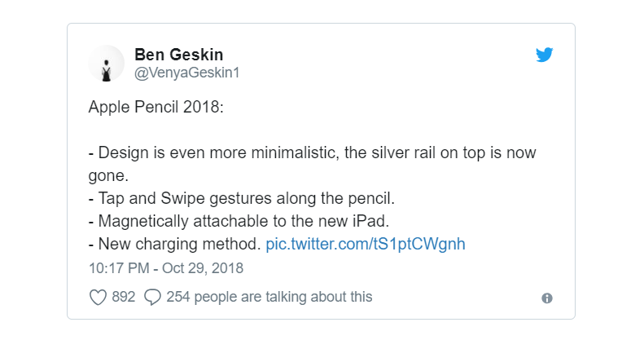Visit the @VenyaGeskin1 handle
Viewport: 644px width, 340px height.
tap(187, 73)
